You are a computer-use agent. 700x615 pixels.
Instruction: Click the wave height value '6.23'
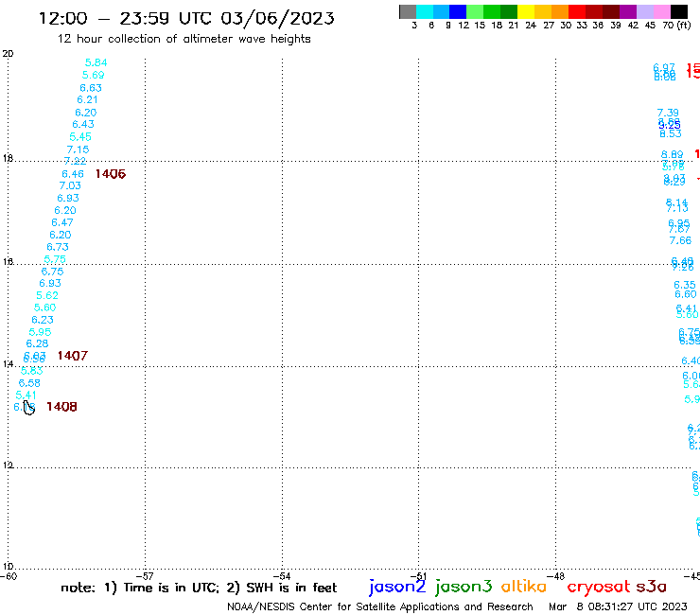click(43, 320)
